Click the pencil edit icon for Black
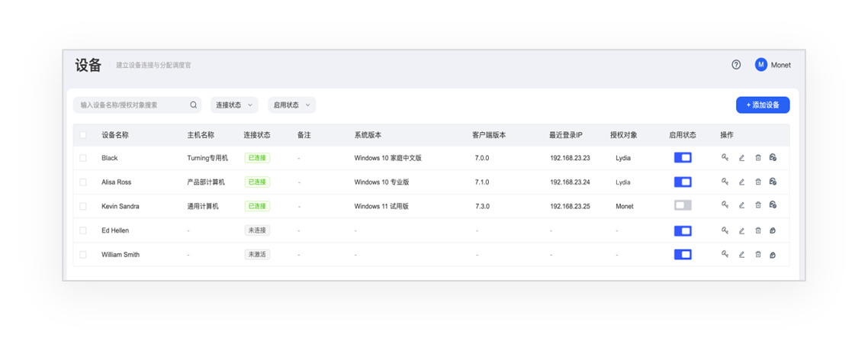This screenshot has width=868, height=351. 741,158
